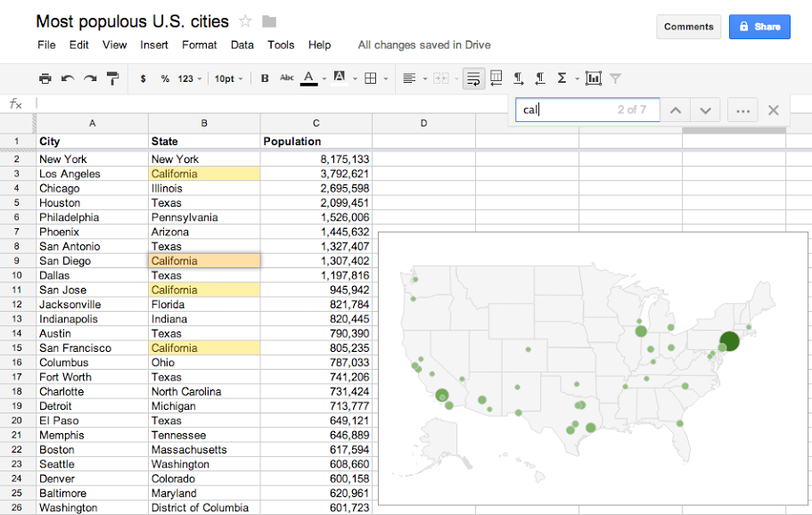812x515 pixels.
Task: Apply currency format with dollar icon
Action: (144, 78)
